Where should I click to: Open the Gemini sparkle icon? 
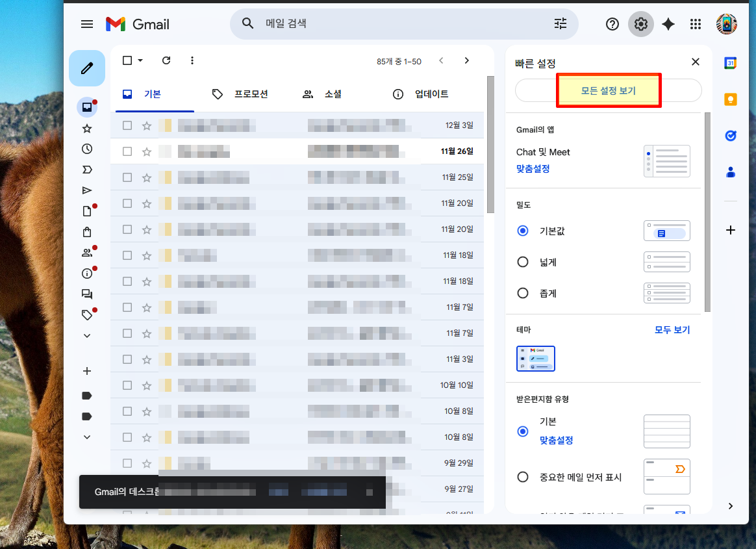pyautogui.click(x=668, y=24)
